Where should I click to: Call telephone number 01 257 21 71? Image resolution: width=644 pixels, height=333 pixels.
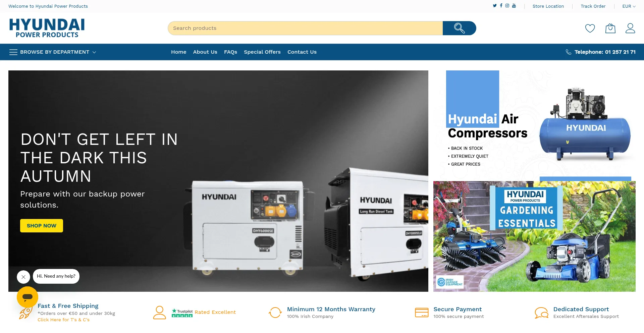(x=605, y=52)
